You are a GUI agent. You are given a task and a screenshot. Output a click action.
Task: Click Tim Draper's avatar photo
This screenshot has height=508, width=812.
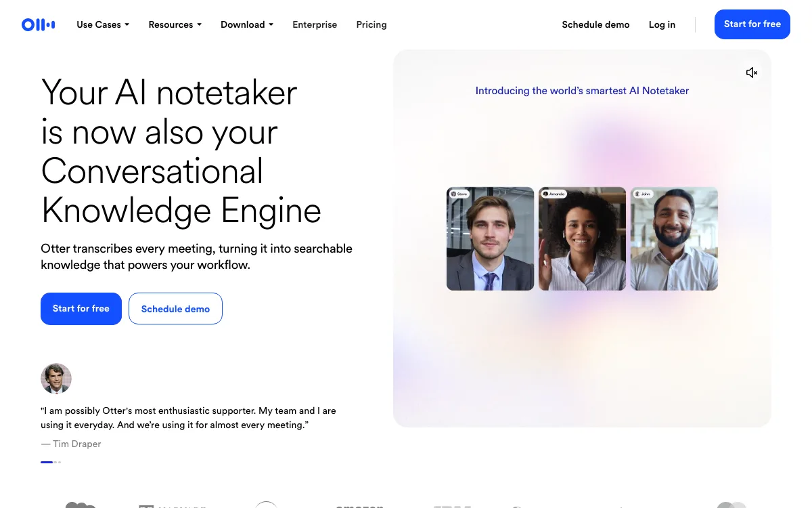56,379
